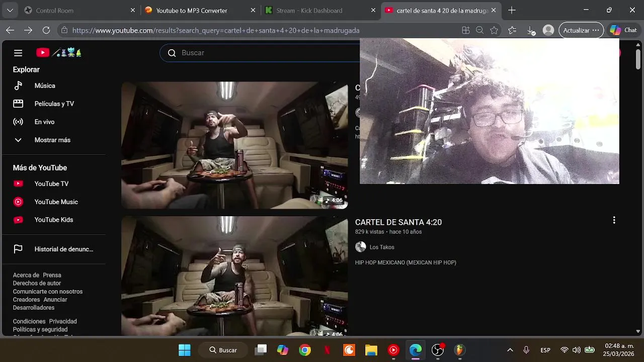Open the second CARTEL DE SANTA 4:20 thumbnail
Screen dimensions: 644x362
click(234, 276)
